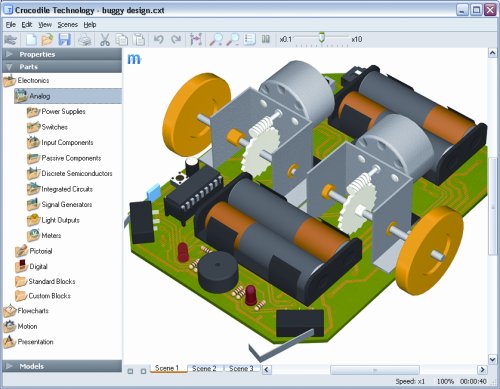Click the horizontal scrollbar right arrow
The height and width of the screenshot is (389, 500).
pos(482,369)
